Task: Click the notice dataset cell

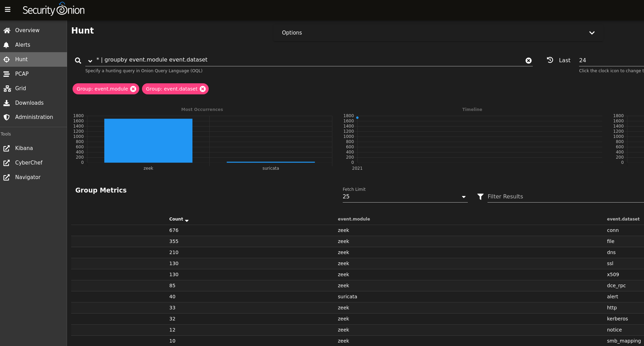Action: (x=614, y=330)
